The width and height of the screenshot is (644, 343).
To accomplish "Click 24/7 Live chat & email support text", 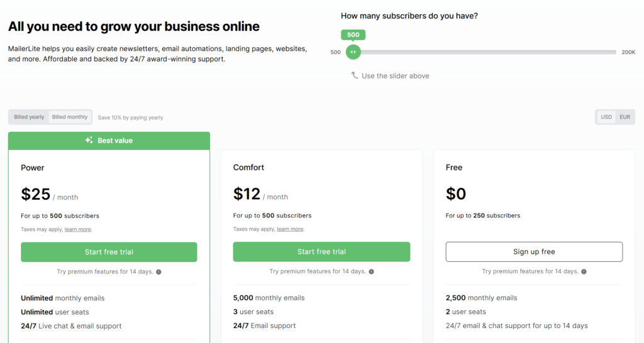I will [x=71, y=326].
